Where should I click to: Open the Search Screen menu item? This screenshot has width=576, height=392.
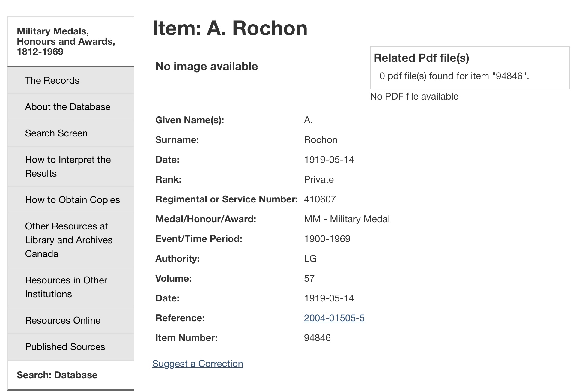pyautogui.click(x=56, y=133)
